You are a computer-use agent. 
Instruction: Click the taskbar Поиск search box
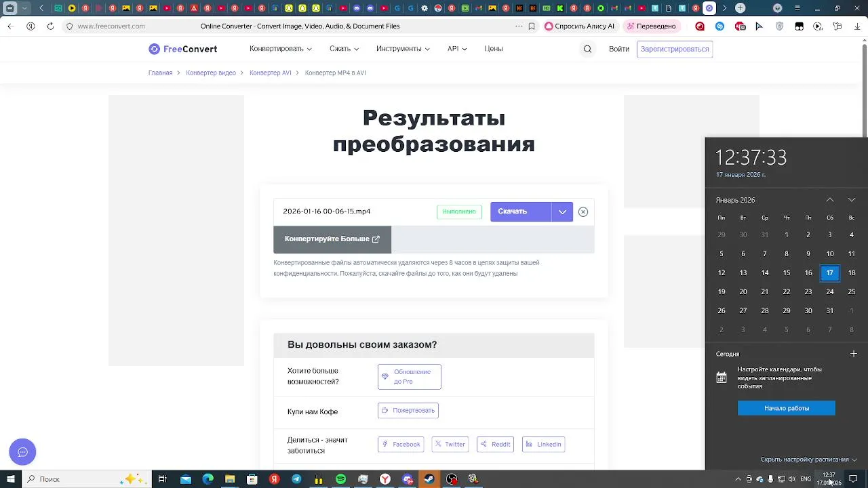point(85,479)
